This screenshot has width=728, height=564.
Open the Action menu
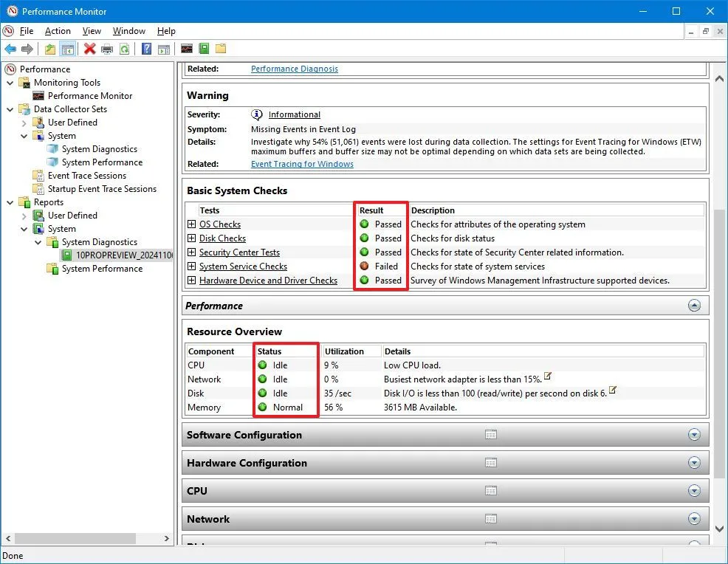(x=58, y=31)
